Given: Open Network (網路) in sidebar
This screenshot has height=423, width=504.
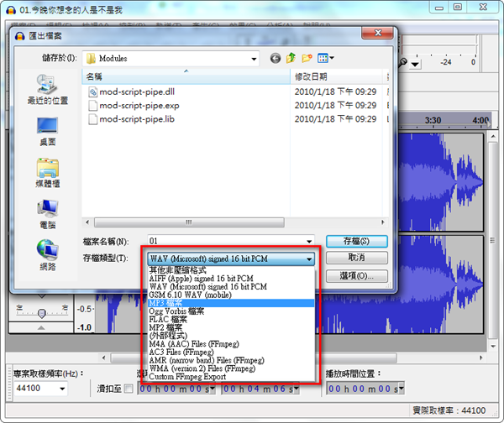Looking at the screenshot, I should tap(48, 256).
